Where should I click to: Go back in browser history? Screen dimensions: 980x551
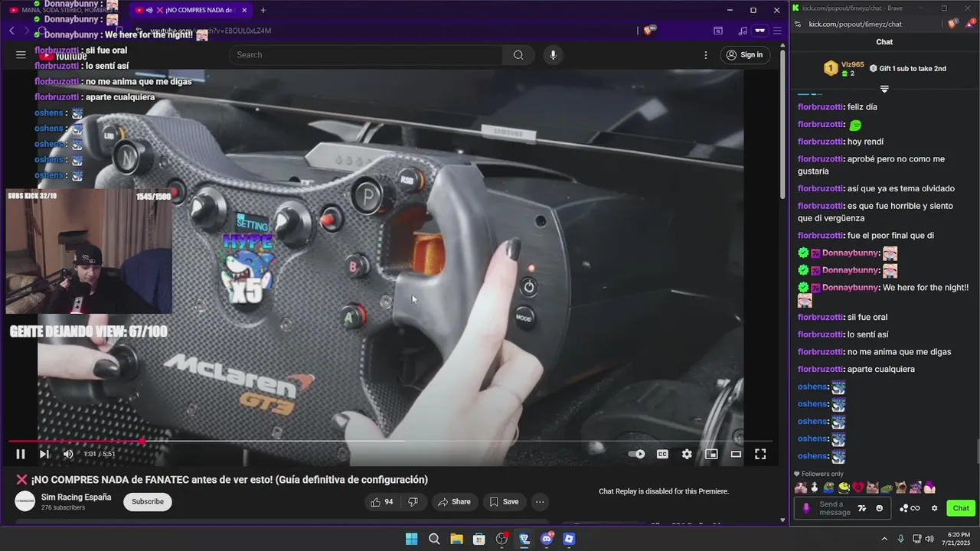click(11, 31)
